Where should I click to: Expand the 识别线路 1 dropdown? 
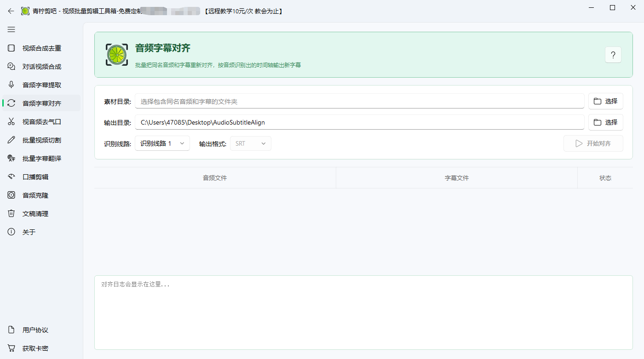click(x=162, y=143)
